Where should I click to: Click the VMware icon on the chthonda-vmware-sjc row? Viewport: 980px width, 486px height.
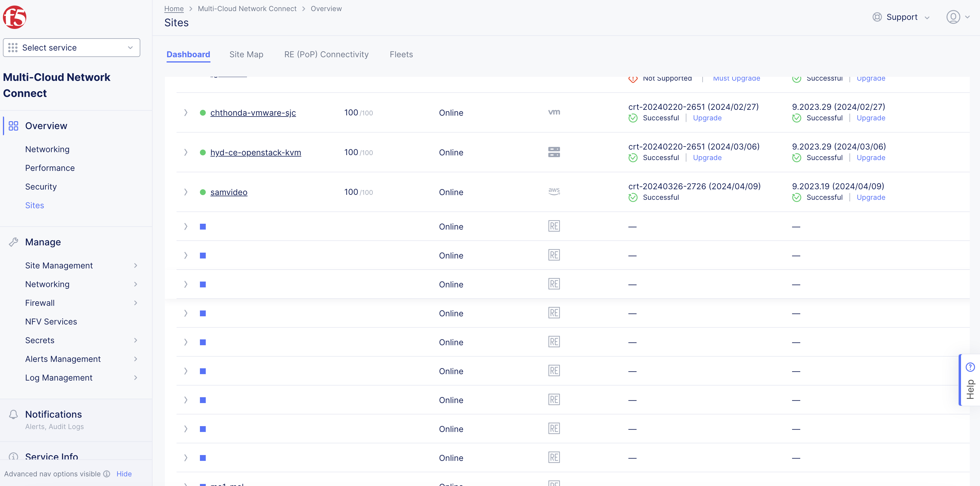[x=554, y=112]
